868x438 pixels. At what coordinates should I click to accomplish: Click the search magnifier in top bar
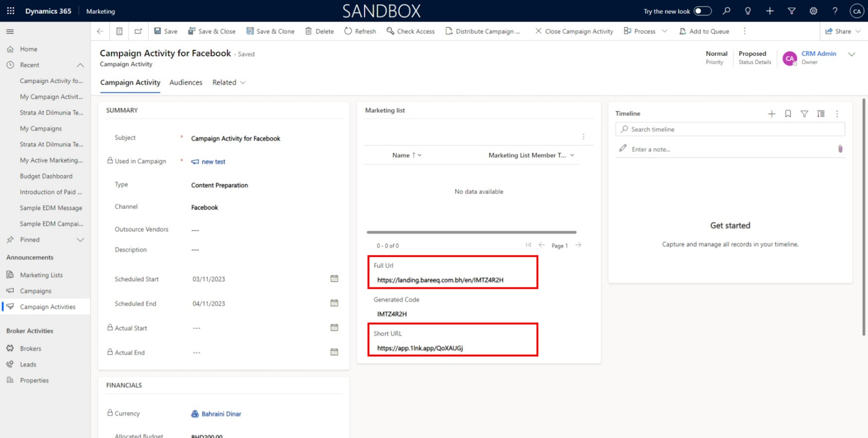click(x=727, y=11)
